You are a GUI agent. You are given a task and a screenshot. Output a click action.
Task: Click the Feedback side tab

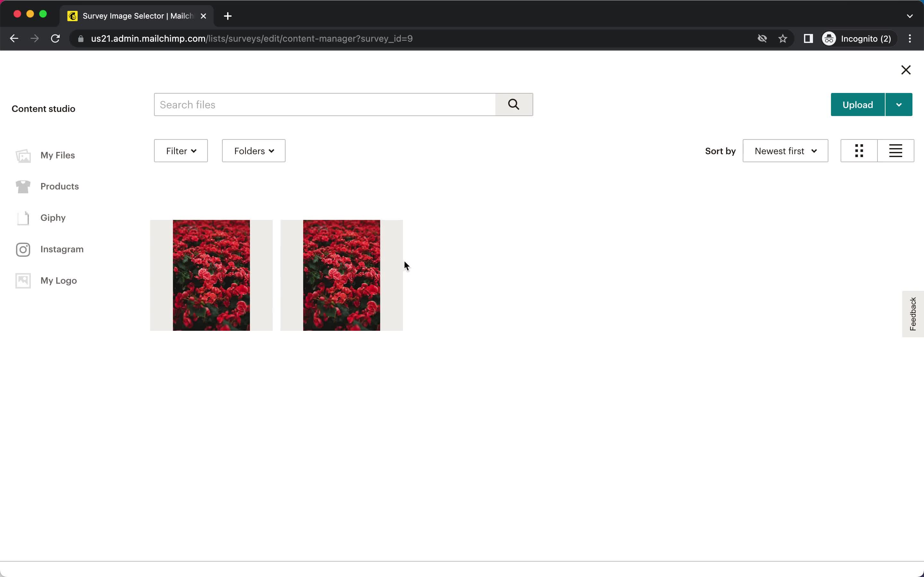(912, 313)
